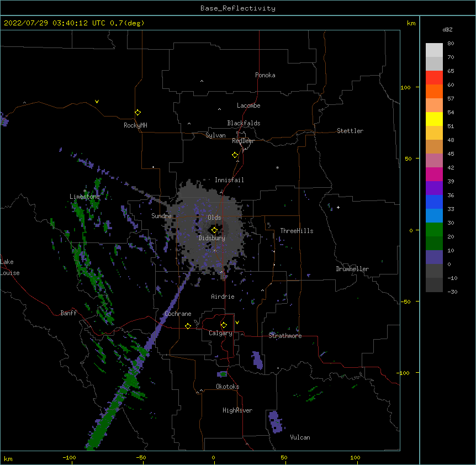Click the yellow diamond marker right of Cochrane
Screen dimensions: 476x465
coord(188,326)
